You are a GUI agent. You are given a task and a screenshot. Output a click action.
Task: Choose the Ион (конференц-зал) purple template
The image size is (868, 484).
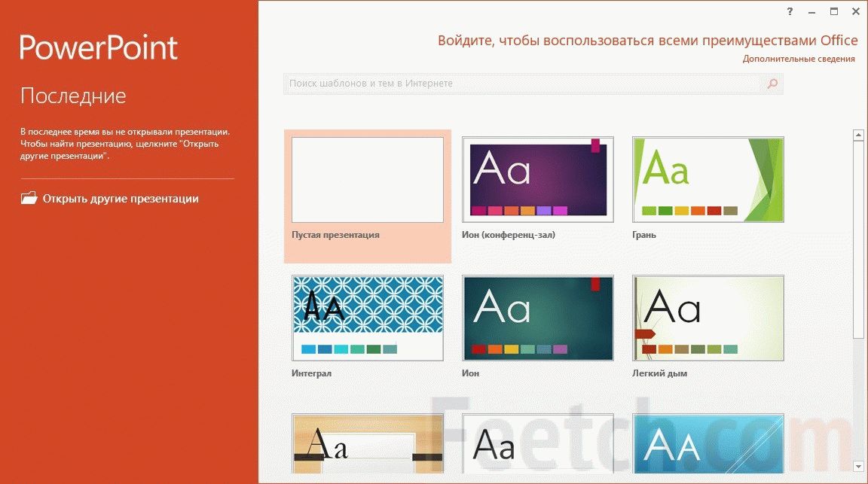tap(537, 180)
